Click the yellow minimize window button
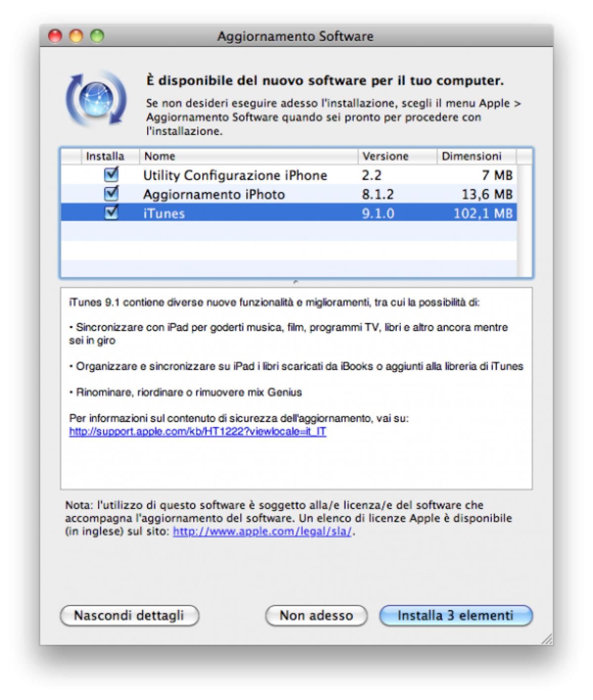593x700 pixels. click(x=77, y=36)
